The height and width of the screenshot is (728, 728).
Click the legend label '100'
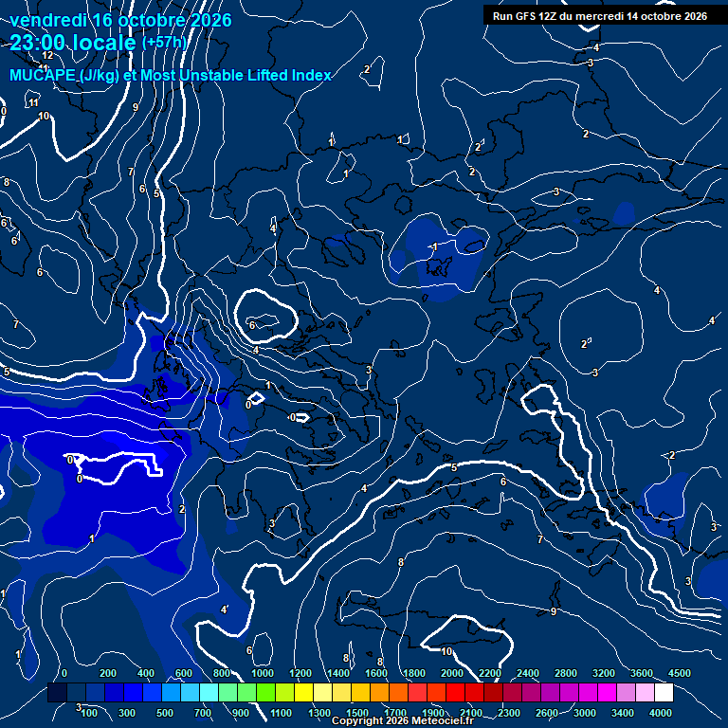89,713
